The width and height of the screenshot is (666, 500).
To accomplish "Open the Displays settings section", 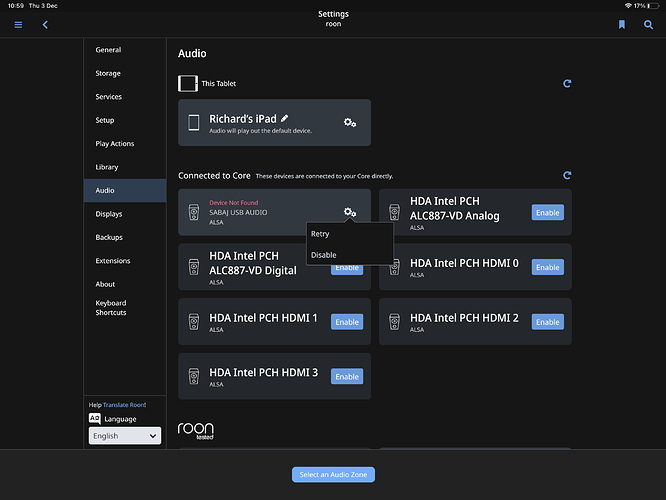I will (125, 214).
